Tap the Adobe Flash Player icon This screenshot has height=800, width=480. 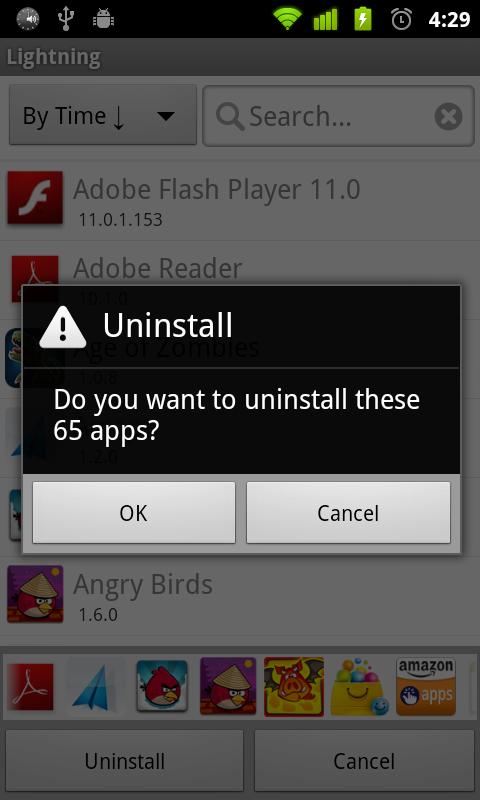coord(35,197)
